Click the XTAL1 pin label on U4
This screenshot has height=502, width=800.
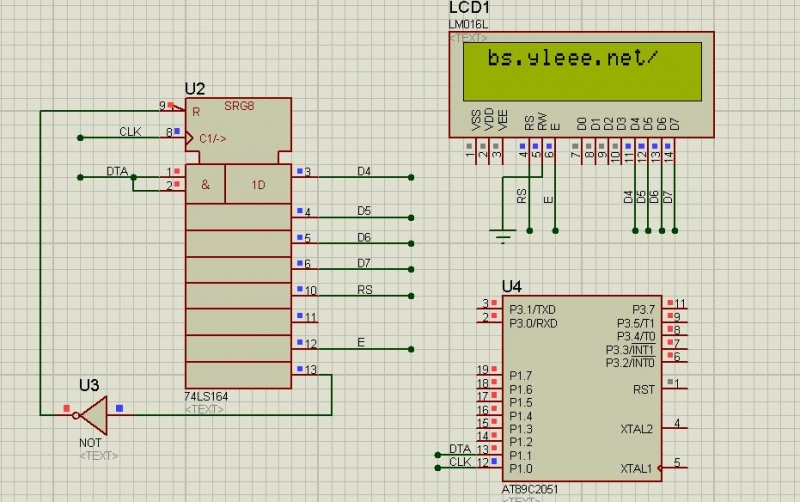pos(636,468)
